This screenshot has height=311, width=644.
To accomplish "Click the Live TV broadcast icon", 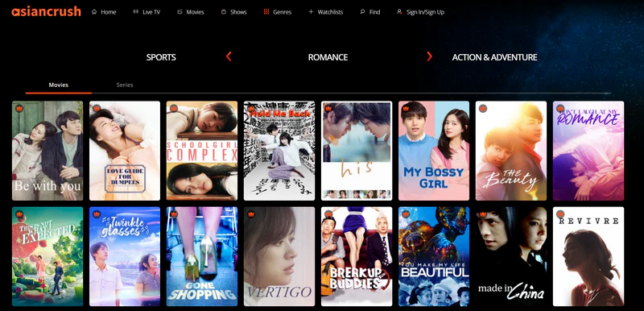I will [x=136, y=12].
